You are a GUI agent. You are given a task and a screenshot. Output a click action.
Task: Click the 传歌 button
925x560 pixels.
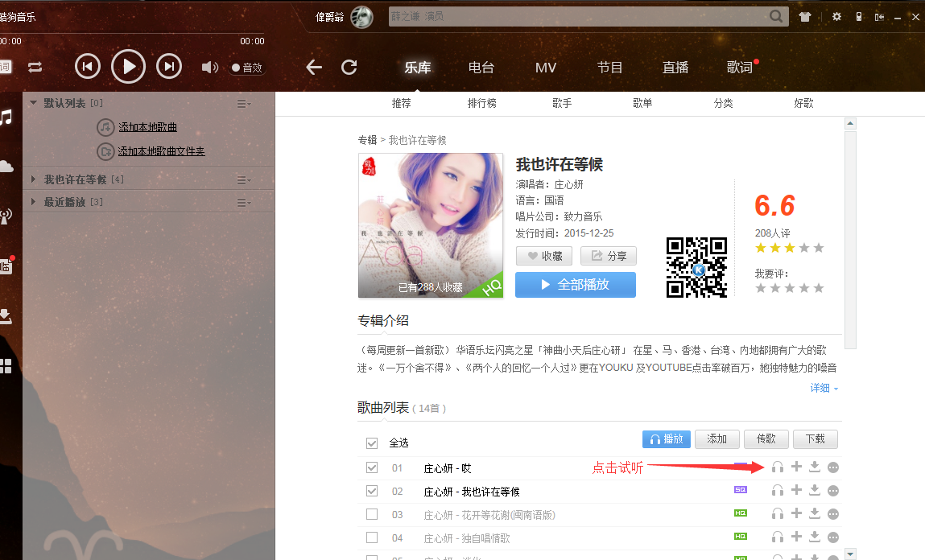(766, 439)
